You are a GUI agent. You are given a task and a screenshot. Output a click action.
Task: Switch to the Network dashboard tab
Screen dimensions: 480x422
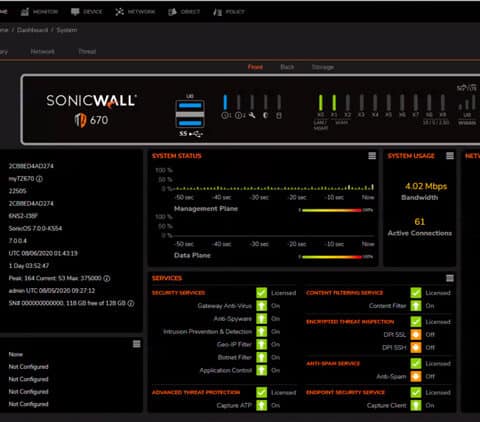tap(42, 52)
